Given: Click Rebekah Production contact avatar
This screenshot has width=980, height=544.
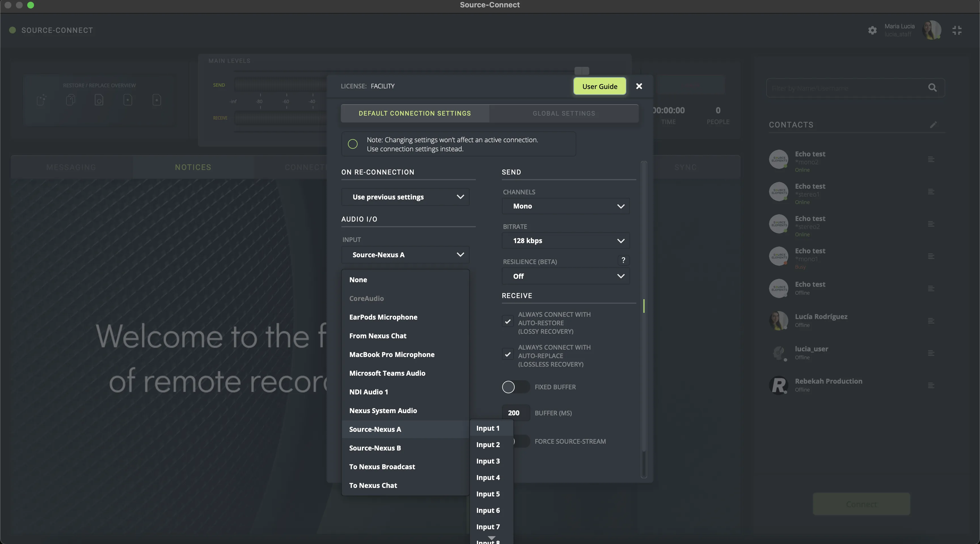Looking at the screenshot, I should coord(778,385).
